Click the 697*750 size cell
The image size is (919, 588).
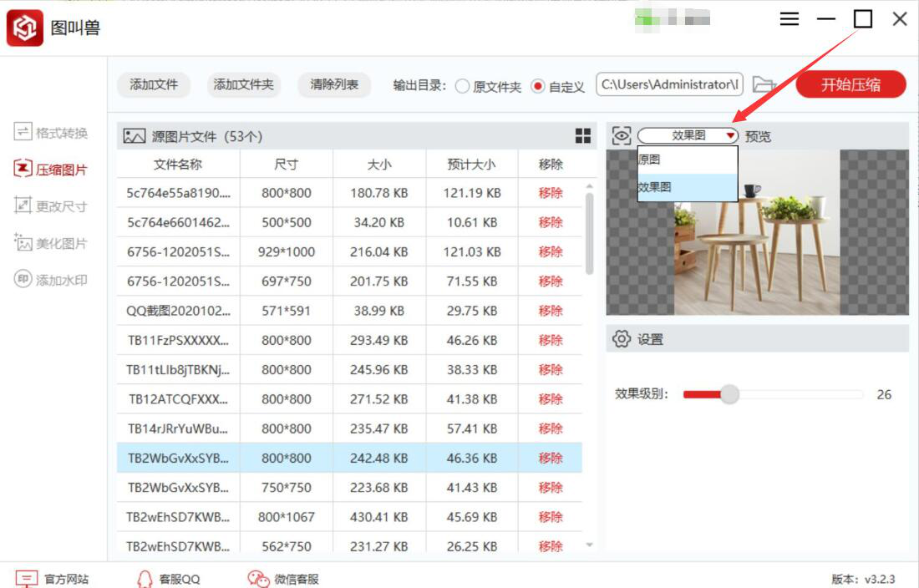coord(286,281)
